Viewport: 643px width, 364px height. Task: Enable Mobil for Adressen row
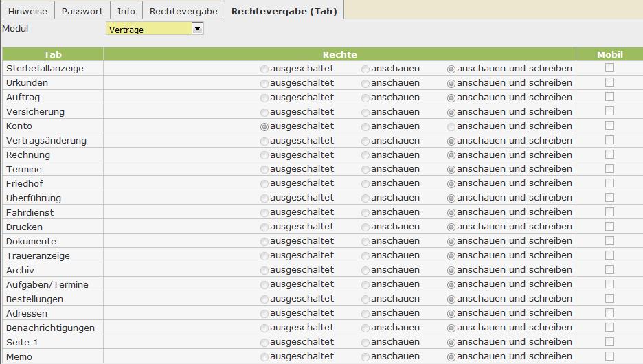tap(609, 313)
